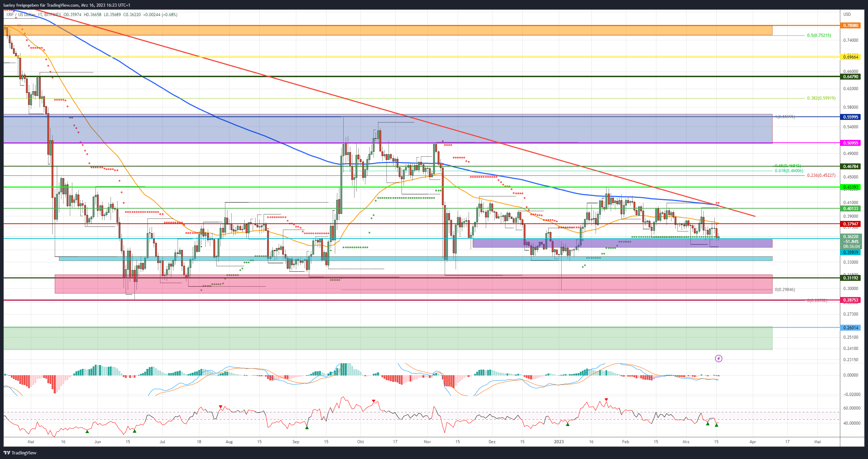This screenshot has width=868, height=459.
Task: Click the USD currency label on price axis
Action: coord(847,14)
